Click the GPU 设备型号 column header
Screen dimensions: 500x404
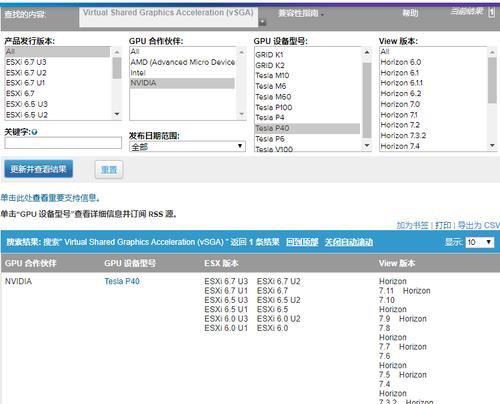click(x=130, y=263)
